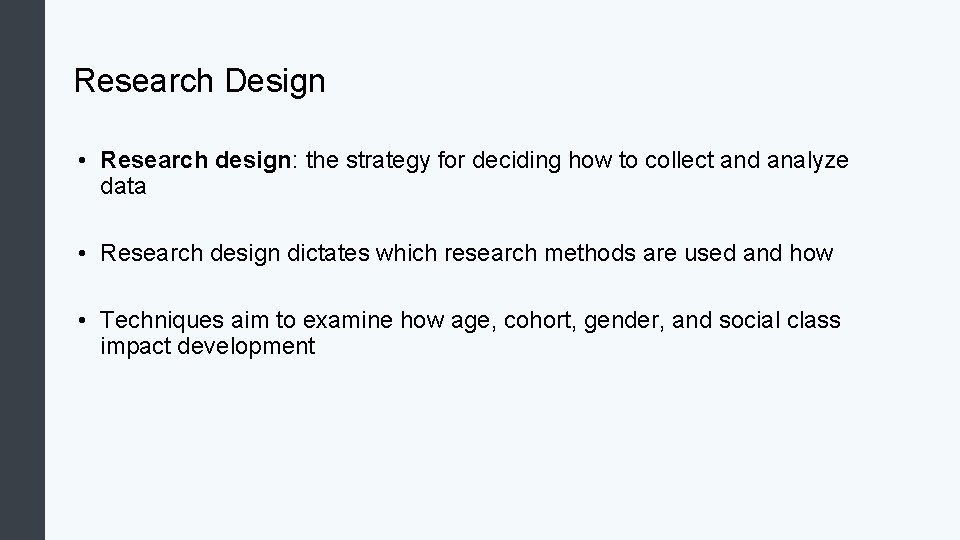The image size is (960, 540).
Task: Click the word 'data' on the wrapped line
Action: click(123, 187)
